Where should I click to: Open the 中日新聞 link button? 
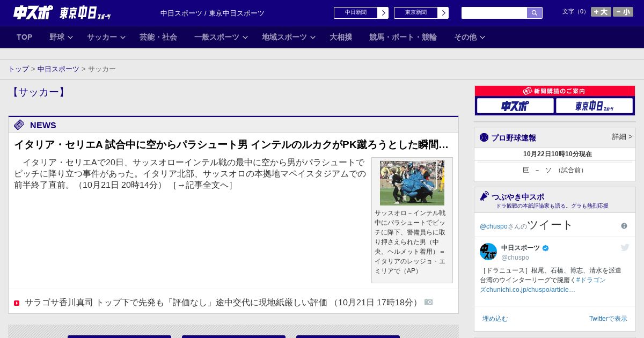(x=356, y=13)
